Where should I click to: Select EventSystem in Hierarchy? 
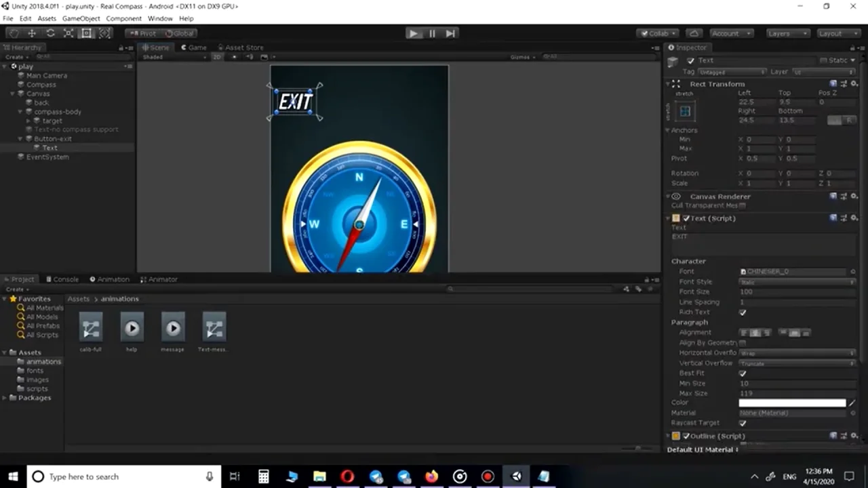pos(47,157)
